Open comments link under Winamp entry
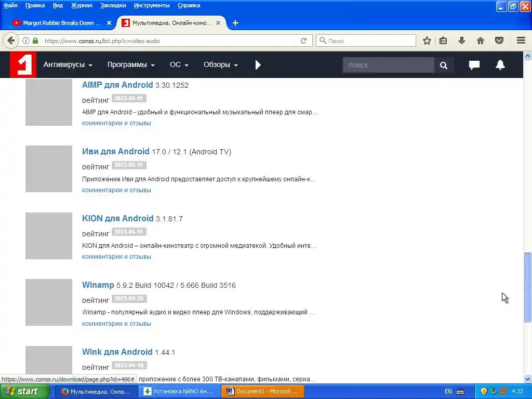Image resolution: width=532 pixels, height=399 pixels. coord(116,324)
